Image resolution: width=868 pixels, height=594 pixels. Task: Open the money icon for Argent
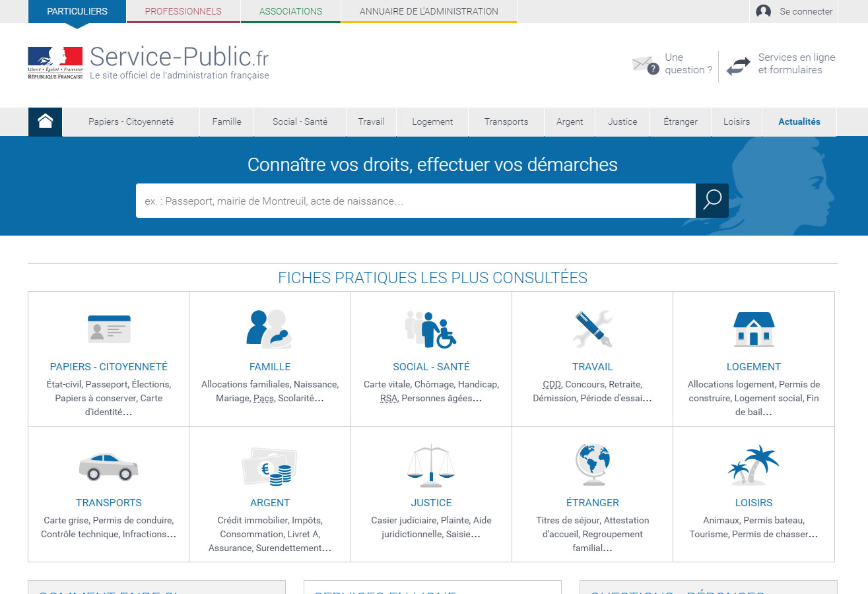[269, 466]
